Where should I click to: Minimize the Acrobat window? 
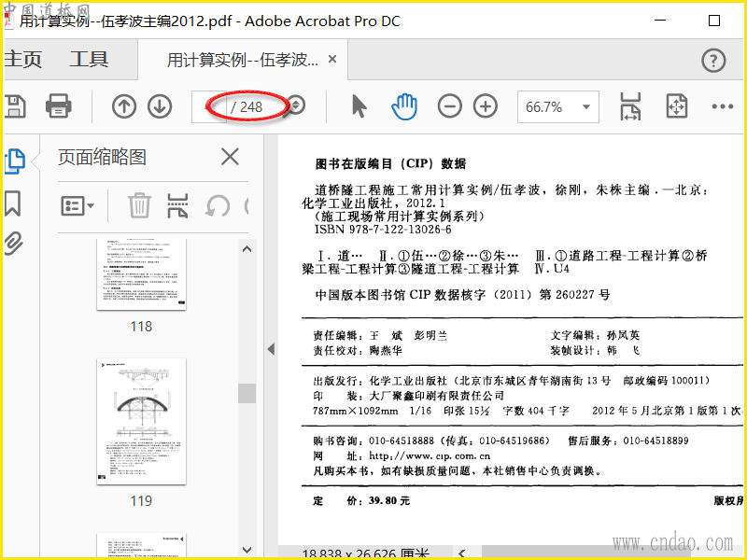tap(660, 21)
